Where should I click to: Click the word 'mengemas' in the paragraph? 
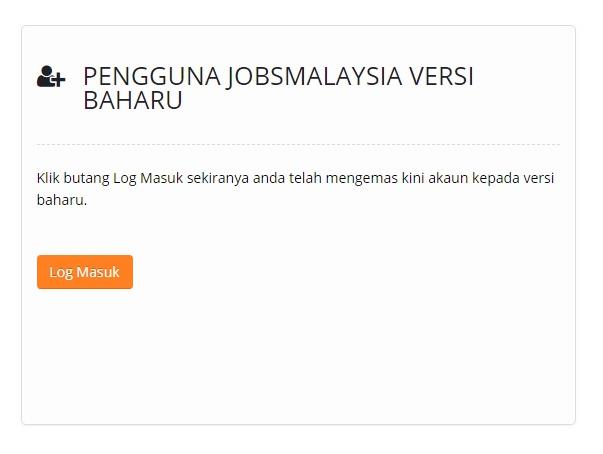(361, 178)
